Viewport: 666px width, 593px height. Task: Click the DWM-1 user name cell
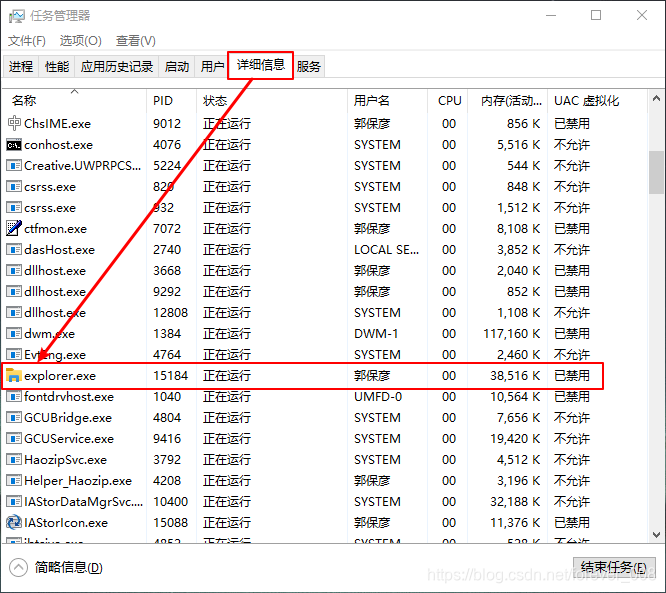click(x=376, y=334)
